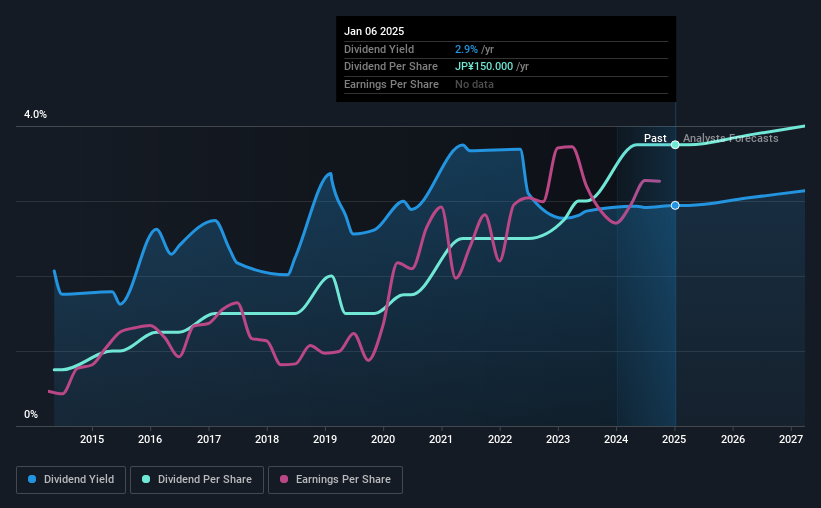Click the 2016 x-axis label
The image size is (821, 508).
(x=150, y=439)
